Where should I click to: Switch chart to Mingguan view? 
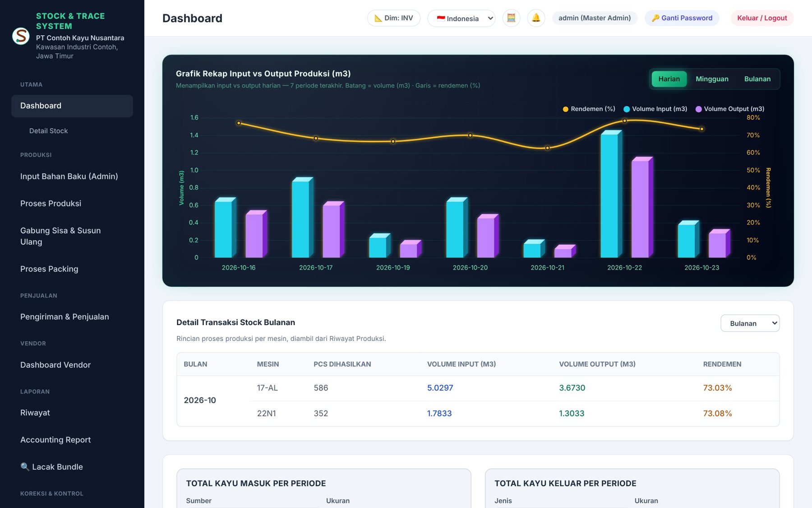click(712, 79)
